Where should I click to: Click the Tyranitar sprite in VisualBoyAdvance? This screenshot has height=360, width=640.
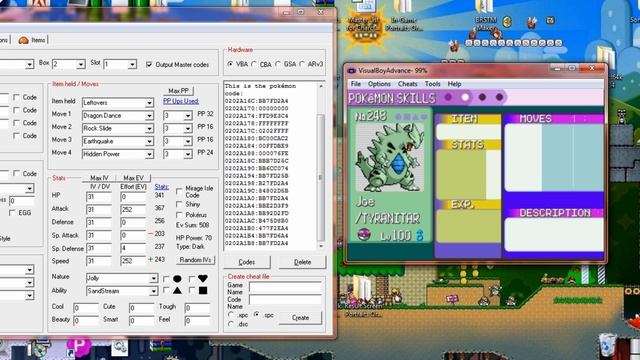tap(389, 157)
